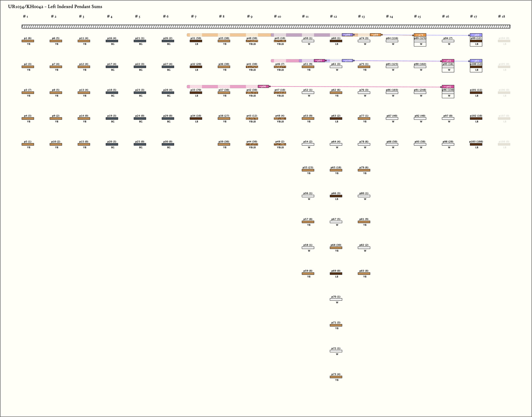Viewport: 532px width, 417px height.
Task: Select pendant p16 (4) gray BG swatch
Action: pos(112,41)
